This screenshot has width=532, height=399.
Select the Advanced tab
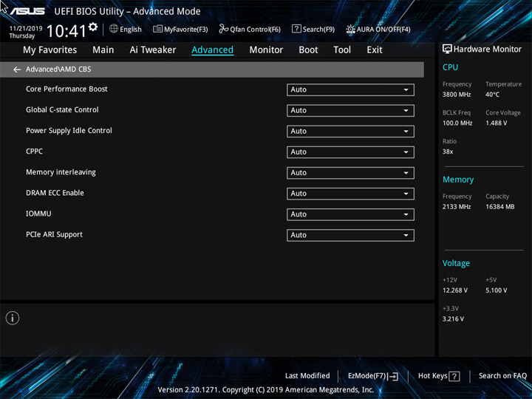coord(212,50)
